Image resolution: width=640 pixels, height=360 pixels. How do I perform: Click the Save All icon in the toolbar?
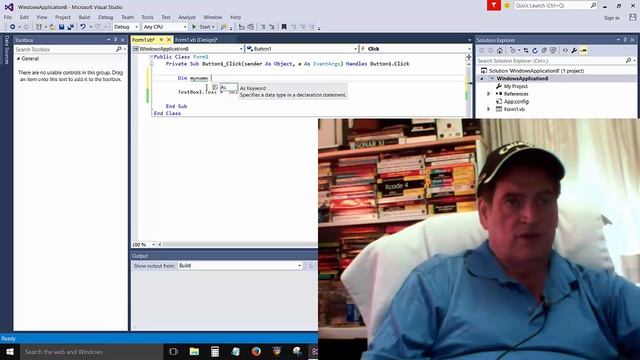click(71, 27)
